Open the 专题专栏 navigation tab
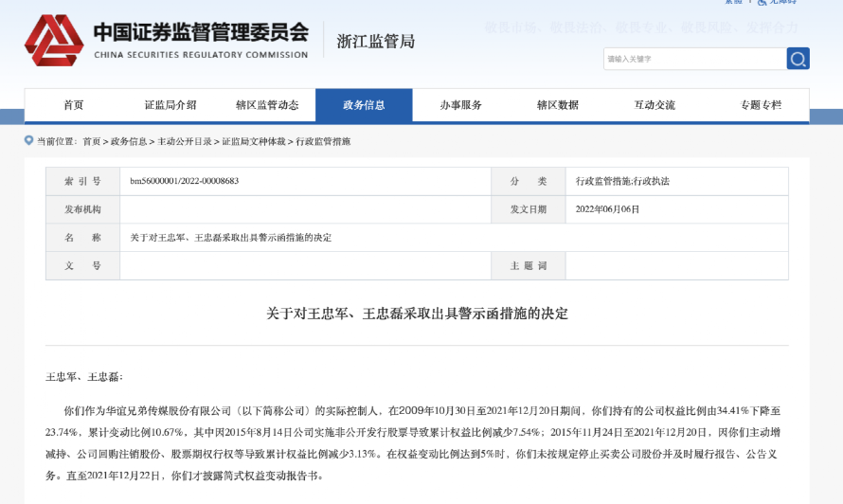 coord(761,105)
